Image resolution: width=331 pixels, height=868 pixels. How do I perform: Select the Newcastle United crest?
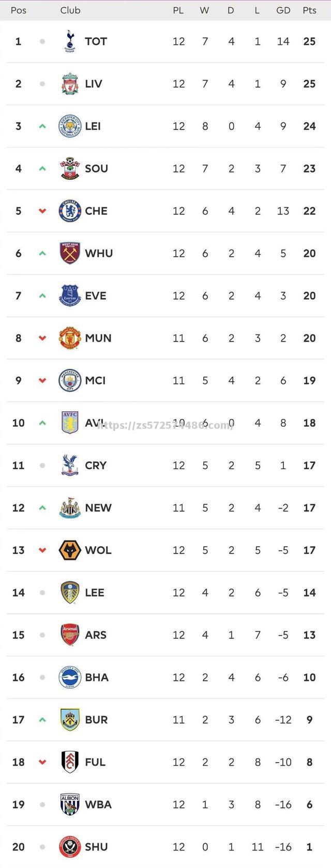[70, 508]
